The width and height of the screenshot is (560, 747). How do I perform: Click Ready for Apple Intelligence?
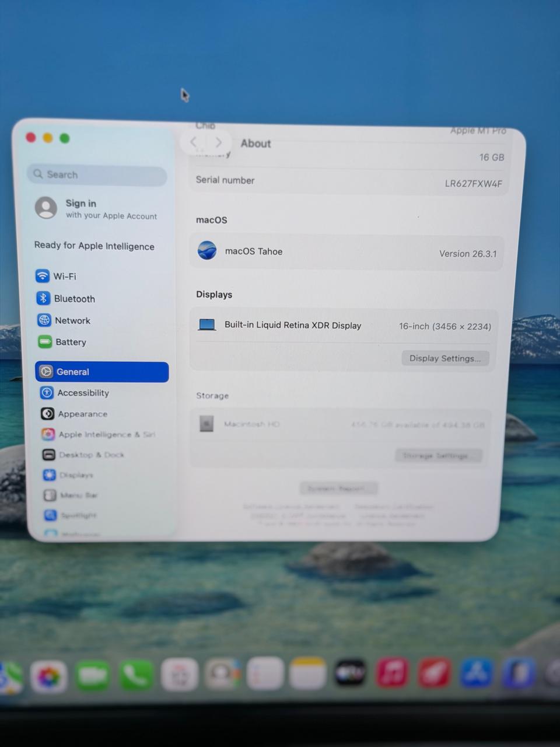point(94,246)
